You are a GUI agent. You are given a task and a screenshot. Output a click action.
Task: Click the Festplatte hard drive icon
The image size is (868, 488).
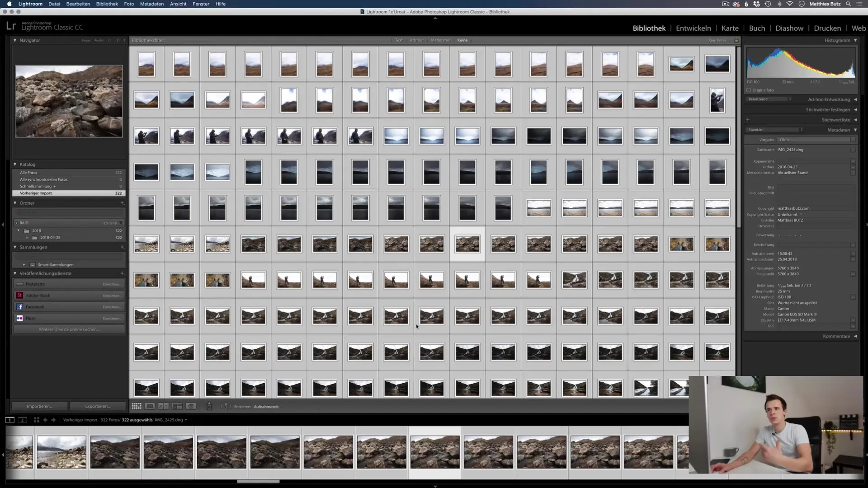(x=19, y=284)
